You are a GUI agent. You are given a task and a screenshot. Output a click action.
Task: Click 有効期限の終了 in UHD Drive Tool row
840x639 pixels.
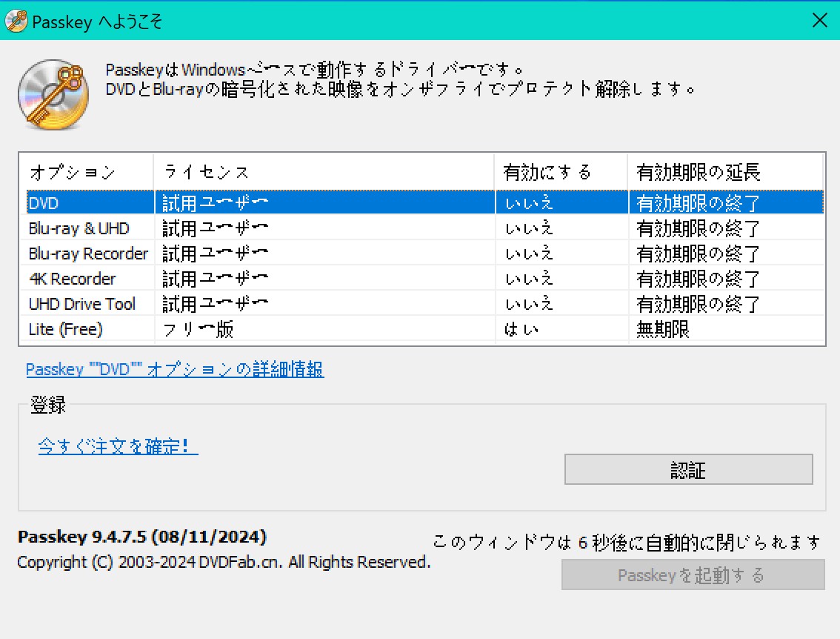(699, 304)
